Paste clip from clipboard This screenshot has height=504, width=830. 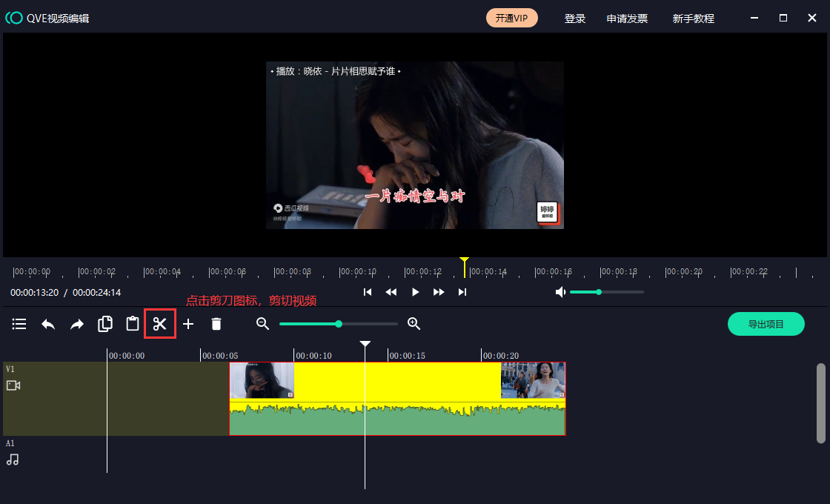coord(133,324)
